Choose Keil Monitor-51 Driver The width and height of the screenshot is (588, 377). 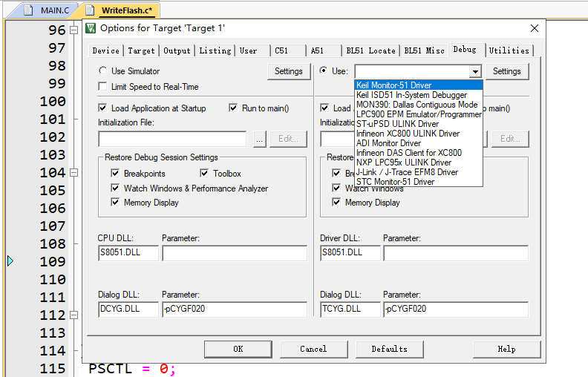[x=419, y=85]
